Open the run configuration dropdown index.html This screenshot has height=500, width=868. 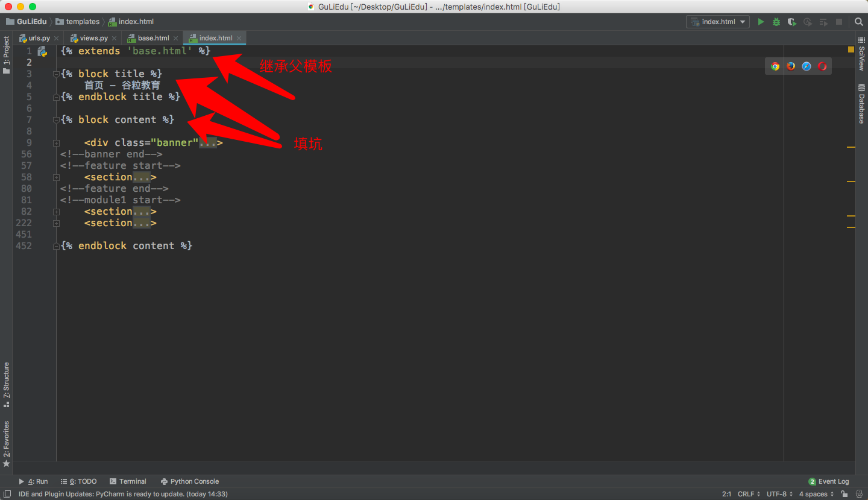[718, 22]
